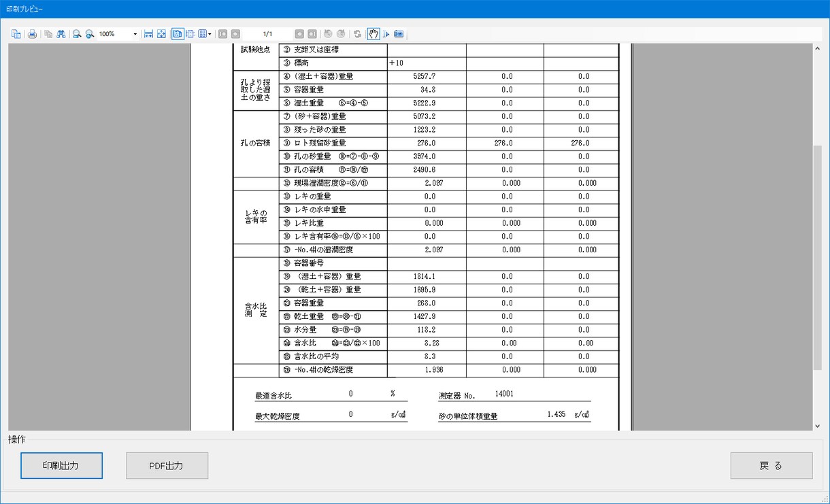
Task: Click the value 118.2 in the table
Action: (426, 330)
